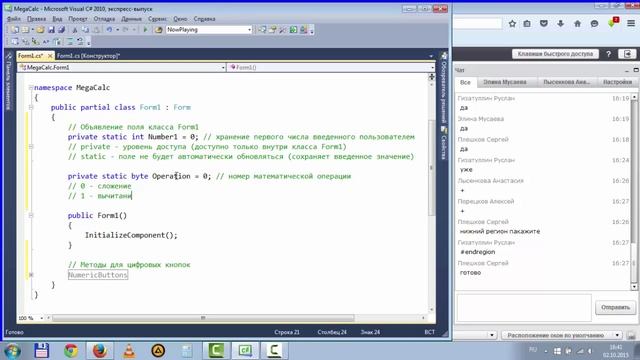Expand NumericButtons collapsed region

tap(31, 275)
